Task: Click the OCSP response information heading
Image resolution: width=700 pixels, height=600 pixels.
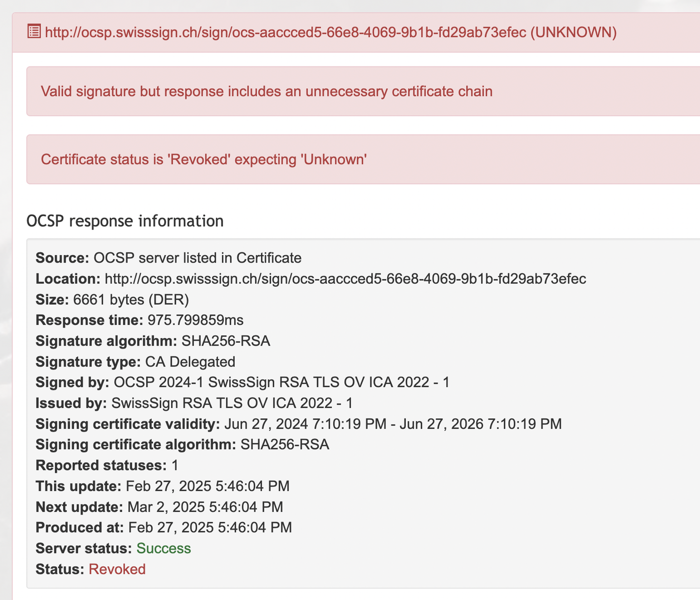Action: coord(125,221)
